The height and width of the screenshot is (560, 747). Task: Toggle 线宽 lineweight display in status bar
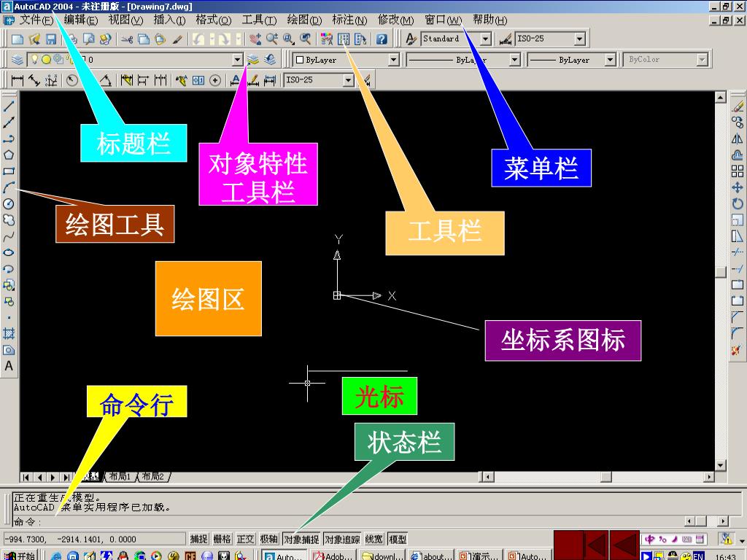pos(374,539)
